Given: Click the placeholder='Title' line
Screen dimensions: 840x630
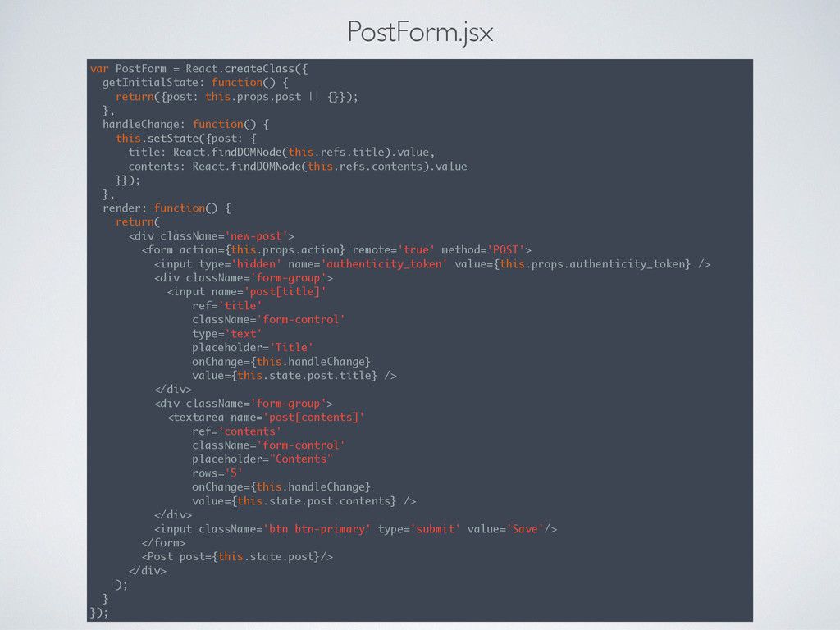Looking at the screenshot, I should (253, 348).
